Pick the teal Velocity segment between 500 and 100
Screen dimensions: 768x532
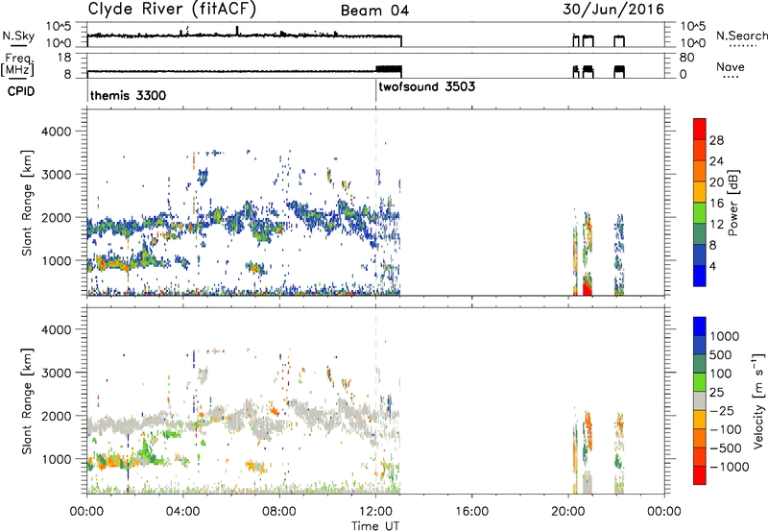[x=700, y=364]
